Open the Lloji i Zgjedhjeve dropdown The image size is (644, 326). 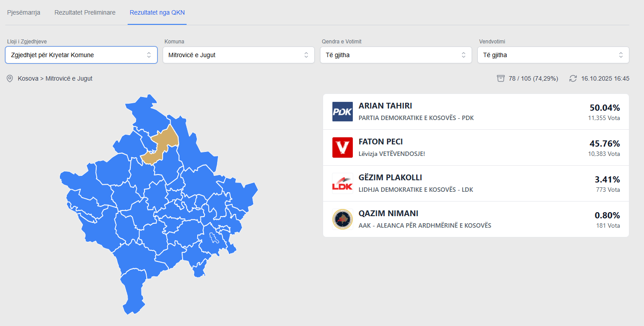82,55
